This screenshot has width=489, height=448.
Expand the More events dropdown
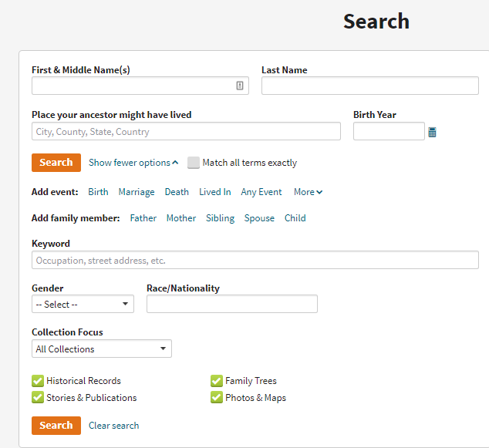coord(308,192)
